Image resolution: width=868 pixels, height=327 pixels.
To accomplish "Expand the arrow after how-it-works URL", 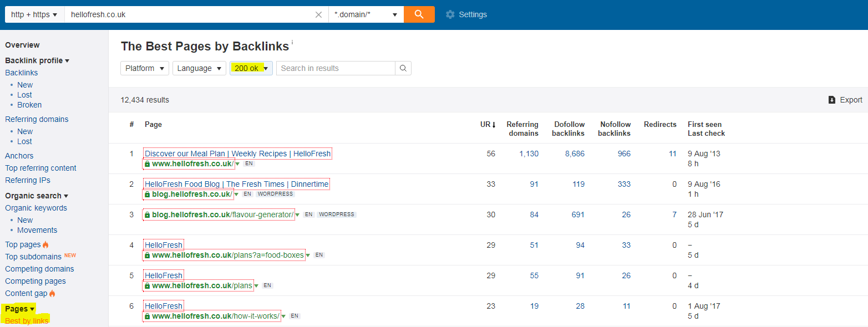I will (283, 316).
